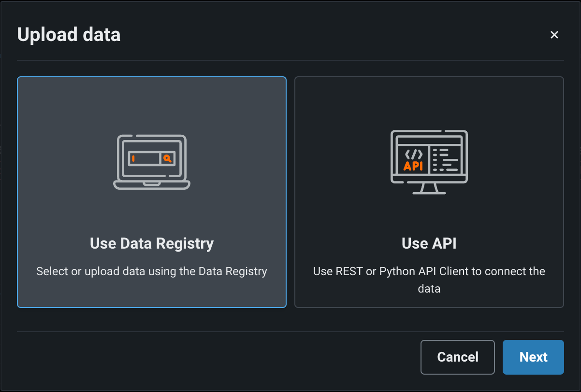This screenshot has width=581, height=392.
Task: Choose the "Use Data Registry" heading
Action: [x=152, y=243]
